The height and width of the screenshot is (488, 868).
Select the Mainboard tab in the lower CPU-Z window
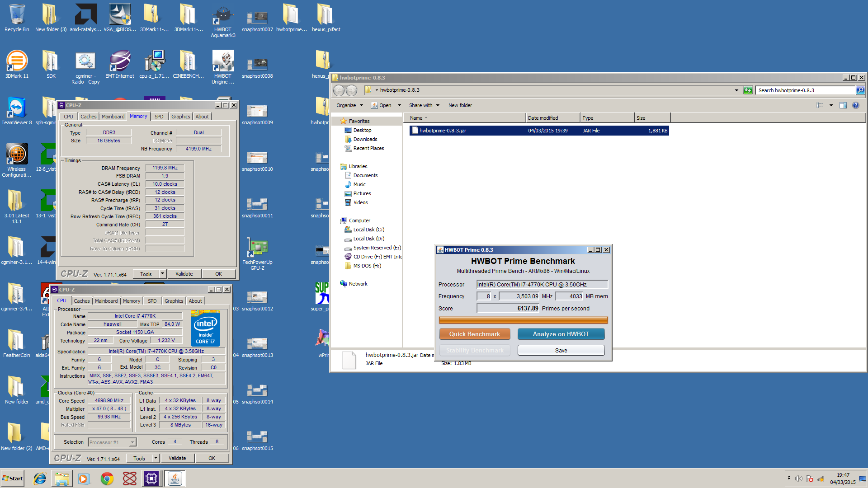click(106, 301)
